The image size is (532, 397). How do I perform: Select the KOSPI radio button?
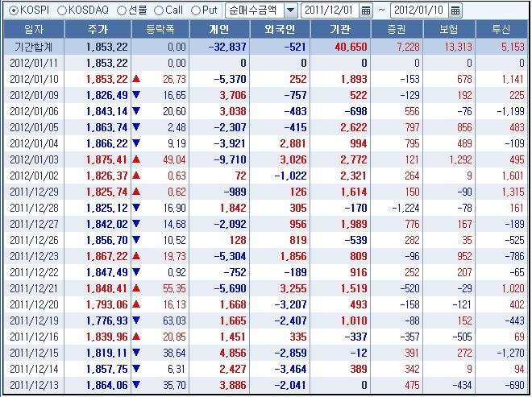pyautogui.click(x=13, y=10)
